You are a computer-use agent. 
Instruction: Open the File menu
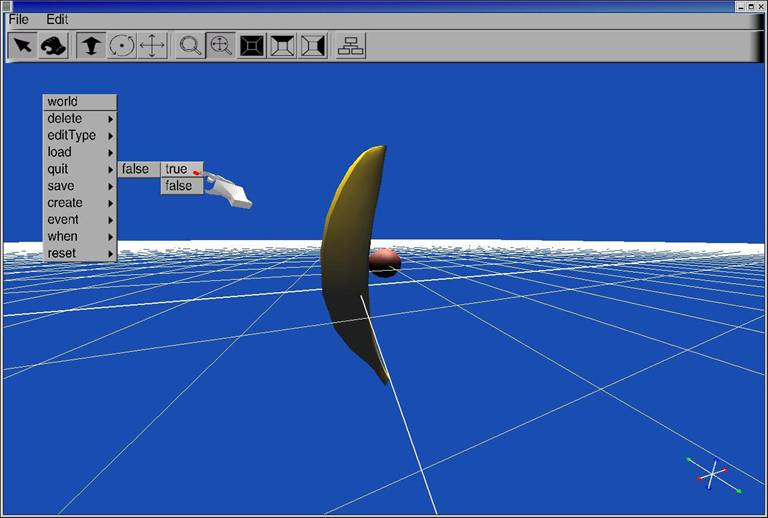[19, 20]
